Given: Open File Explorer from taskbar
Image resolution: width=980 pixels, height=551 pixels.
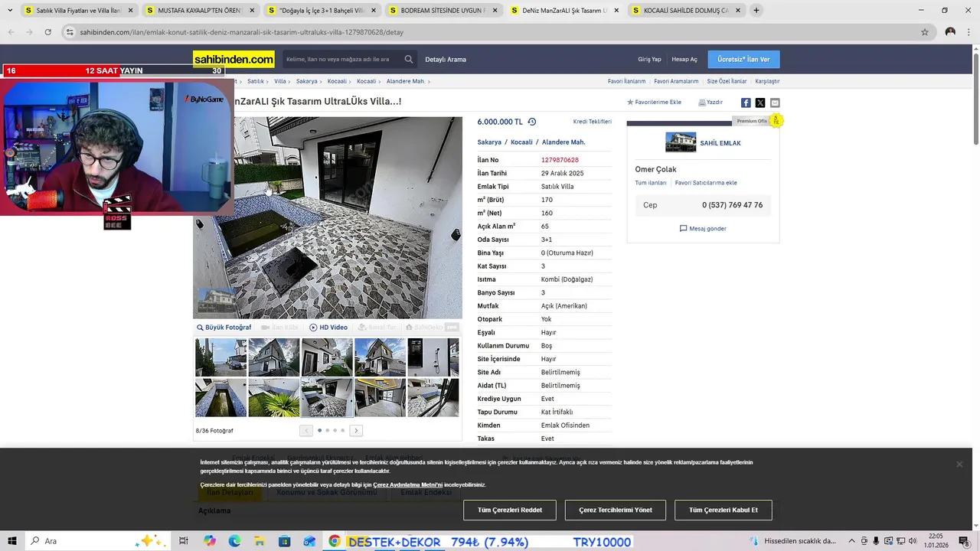Looking at the screenshot, I should click(260, 541).
